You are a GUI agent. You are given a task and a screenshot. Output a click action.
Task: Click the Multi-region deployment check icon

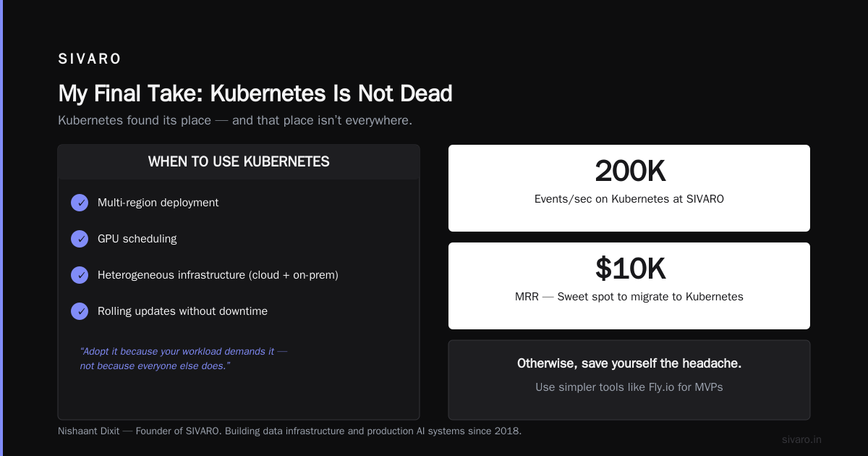click(80, 203)
